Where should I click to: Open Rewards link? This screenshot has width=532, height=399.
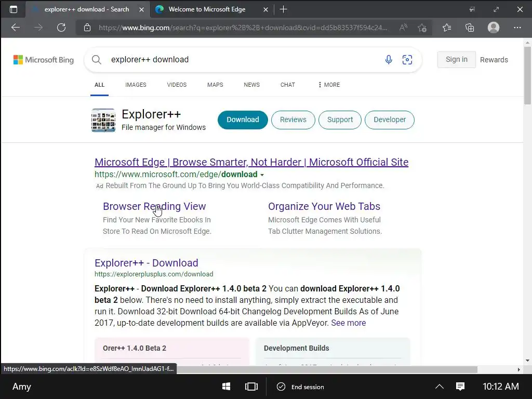[494, 60]
